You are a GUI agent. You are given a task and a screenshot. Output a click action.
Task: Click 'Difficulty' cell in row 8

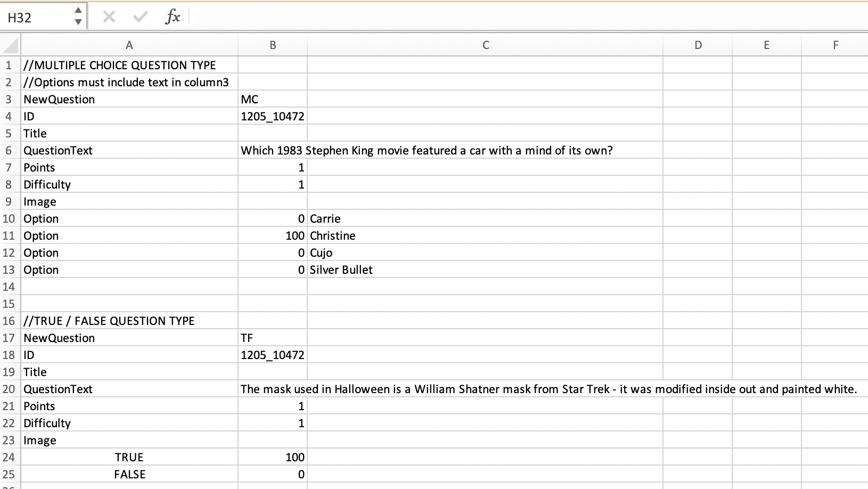[x=129, y=184]
